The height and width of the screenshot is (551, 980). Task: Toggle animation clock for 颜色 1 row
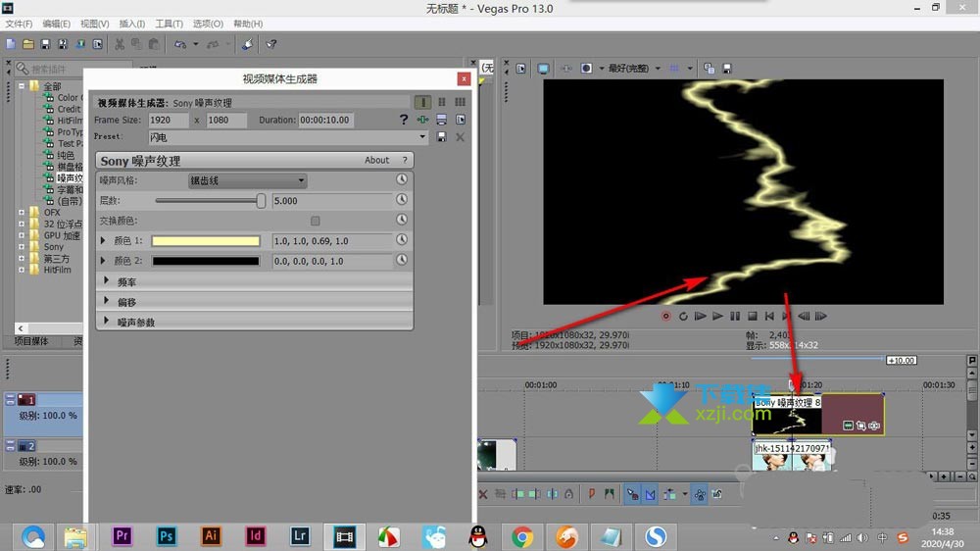coord(402,239)
